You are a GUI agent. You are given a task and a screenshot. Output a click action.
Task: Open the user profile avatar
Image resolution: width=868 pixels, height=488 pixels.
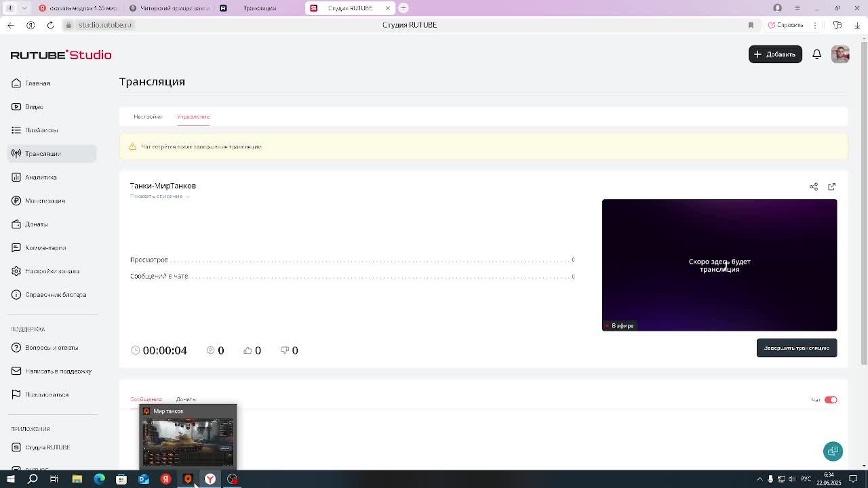(x=840, y=54)
